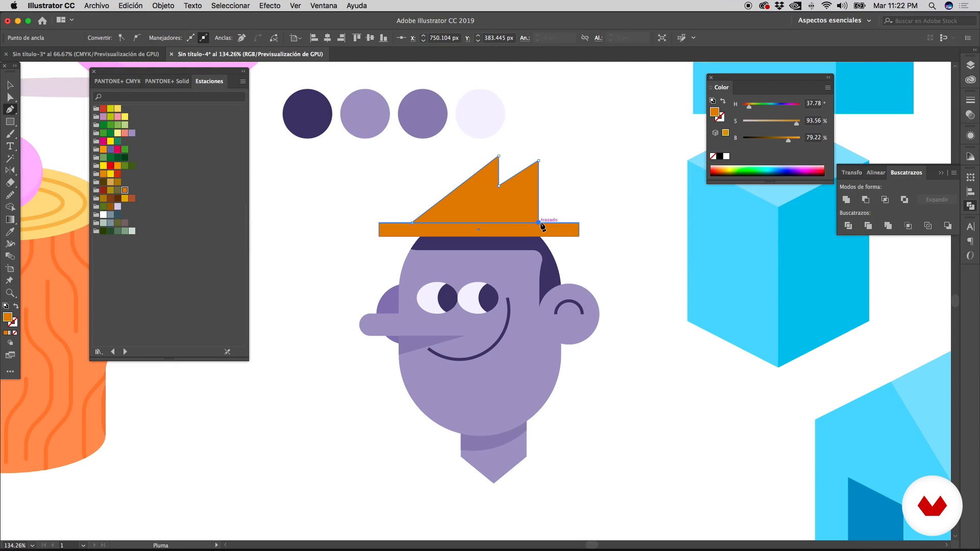Swap fill and stroke arrows in toolbar
The height and width of the screenshot is (551, 980).
coord(16,306)
